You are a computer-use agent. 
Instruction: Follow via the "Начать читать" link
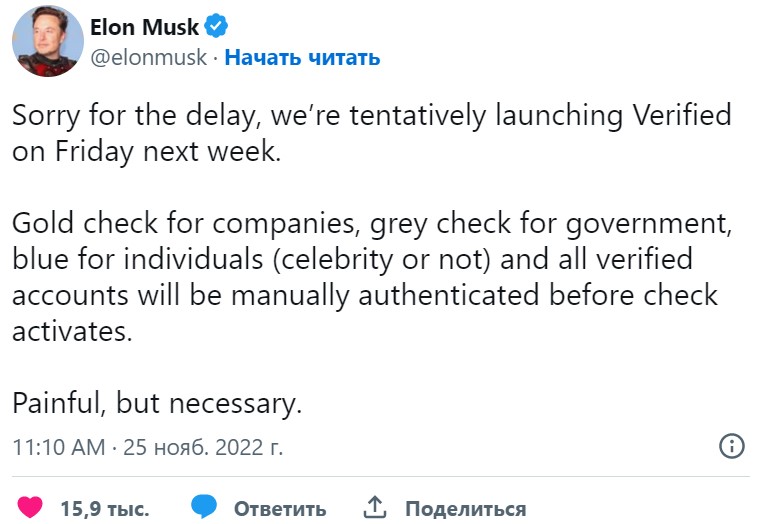click(x=302, y=57)
